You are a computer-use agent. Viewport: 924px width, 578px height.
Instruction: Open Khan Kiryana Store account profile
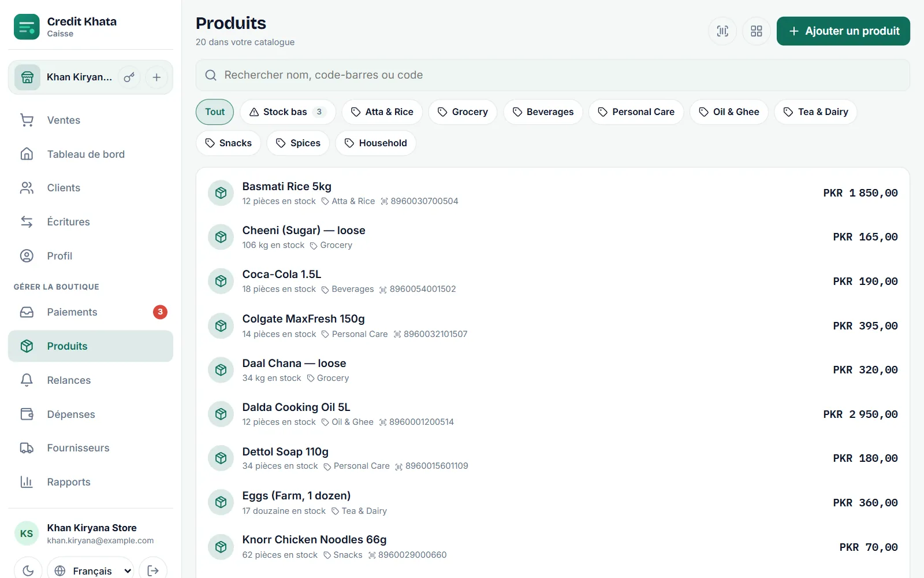[91, 533]
